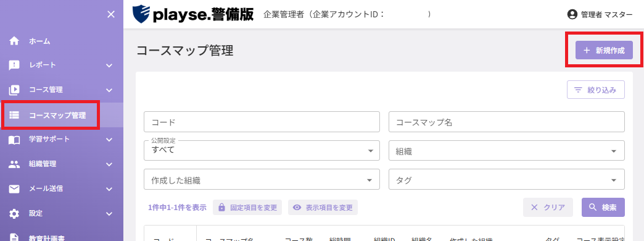Expand the 学習サポート menu chevron
644x241 pixels.
coord(109,140)
